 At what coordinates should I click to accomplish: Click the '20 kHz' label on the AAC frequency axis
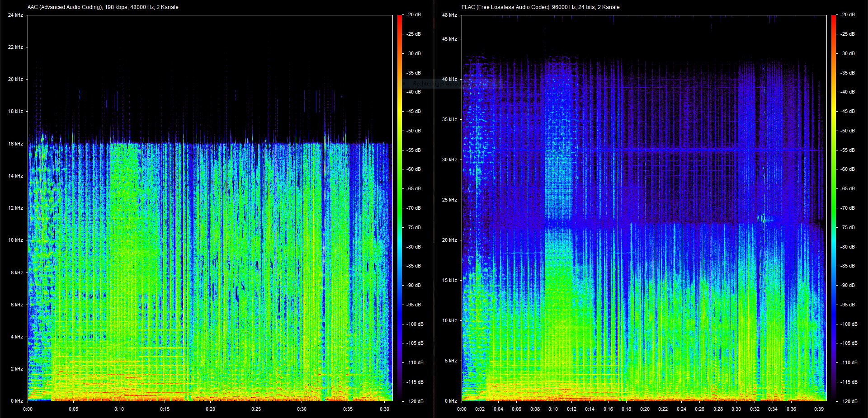(15, 79)
